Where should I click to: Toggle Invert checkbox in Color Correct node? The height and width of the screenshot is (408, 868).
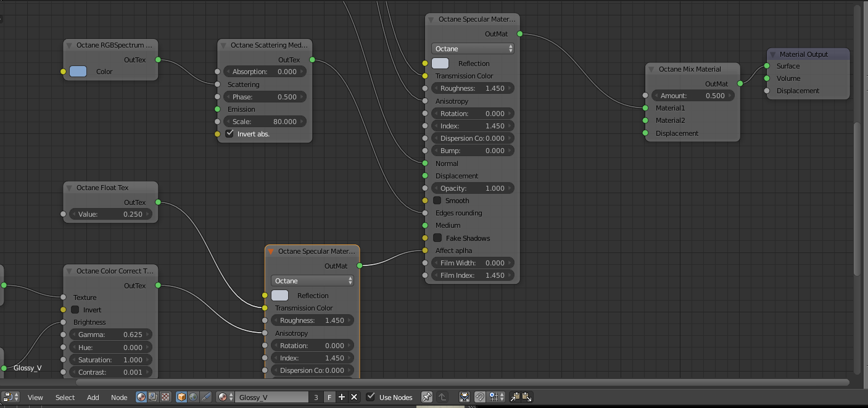[75, 310]
